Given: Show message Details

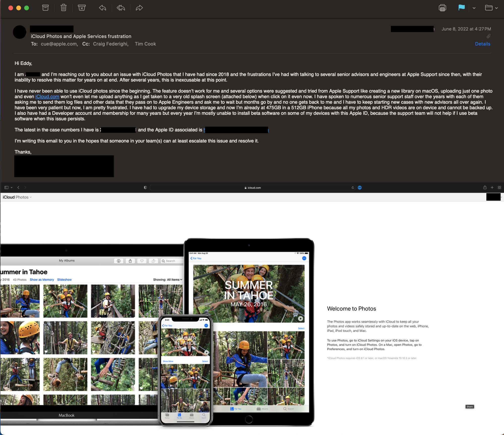Looking at the screenshot, I should pos(483,44).
